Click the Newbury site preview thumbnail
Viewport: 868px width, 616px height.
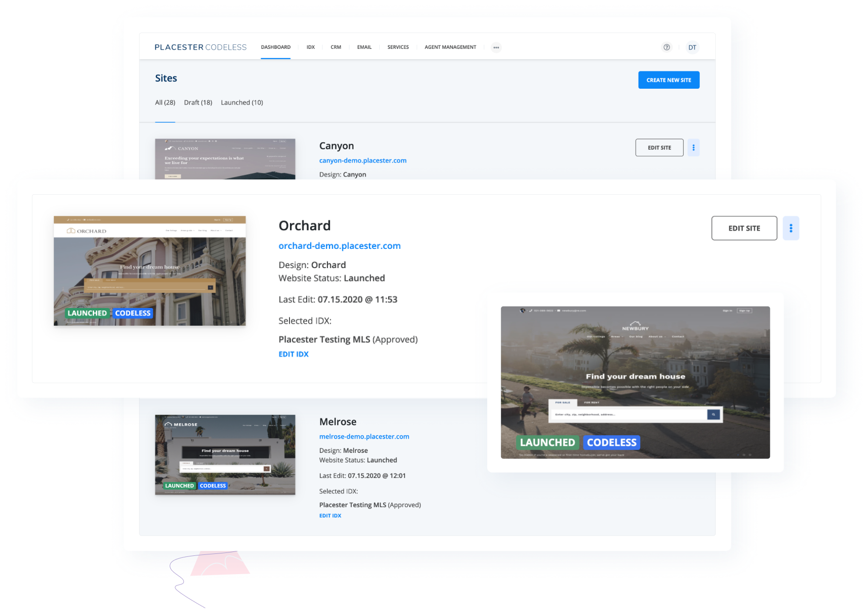[635, 382]
